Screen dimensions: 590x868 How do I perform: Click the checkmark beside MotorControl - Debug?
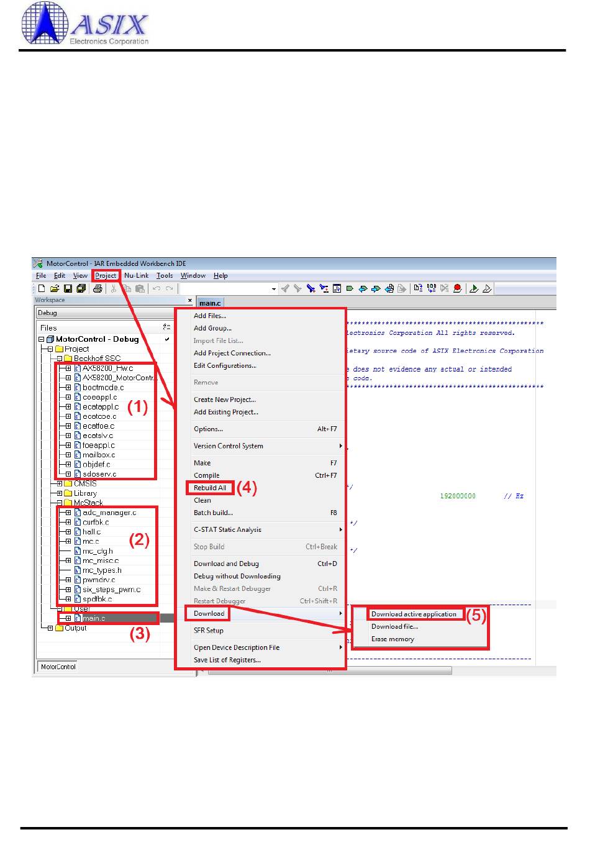point(167,339)
